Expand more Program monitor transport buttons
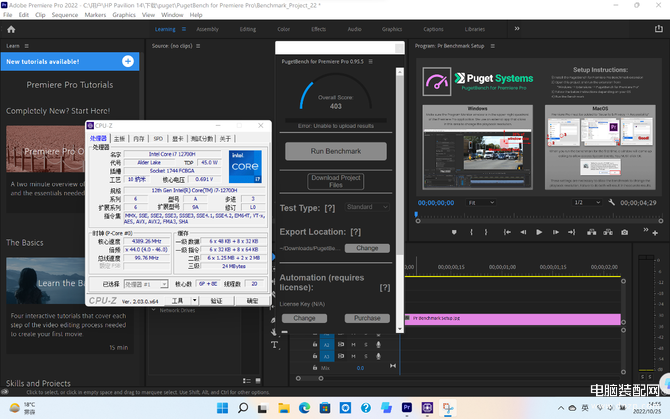 (x=646, y=230)
